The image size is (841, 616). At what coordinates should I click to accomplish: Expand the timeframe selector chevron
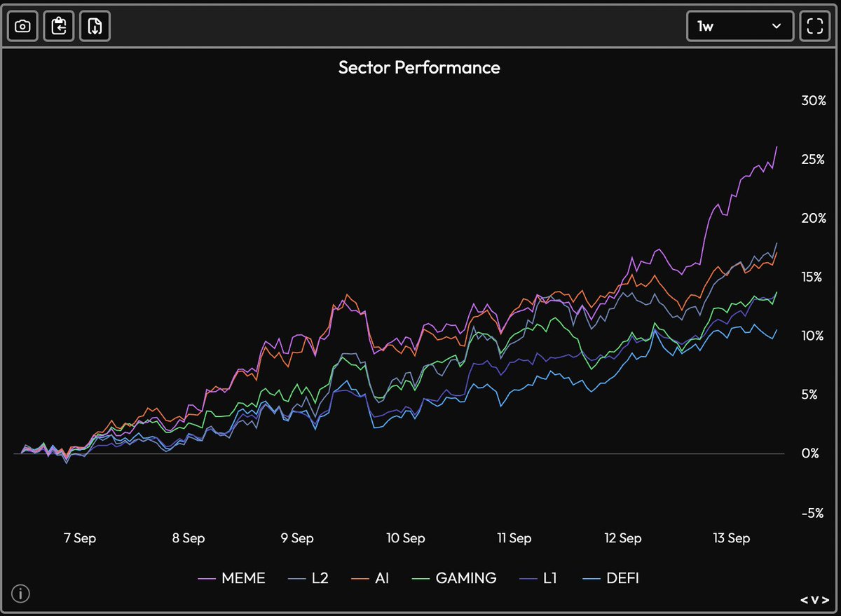pos(776,25)
